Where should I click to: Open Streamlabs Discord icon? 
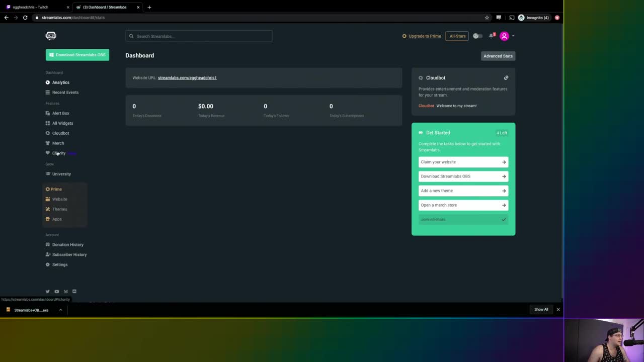[x=74, y=292]
